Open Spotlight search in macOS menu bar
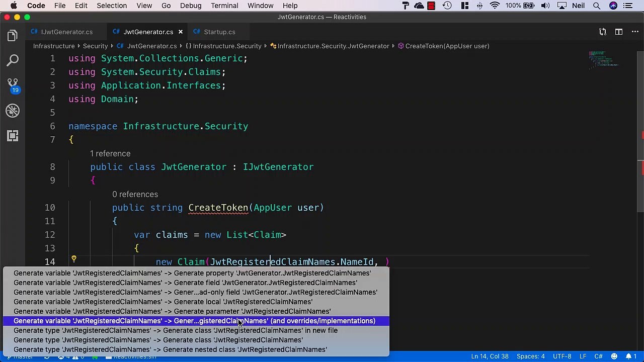This screenshot has height=362, width=644. click(x=597, y=6)
